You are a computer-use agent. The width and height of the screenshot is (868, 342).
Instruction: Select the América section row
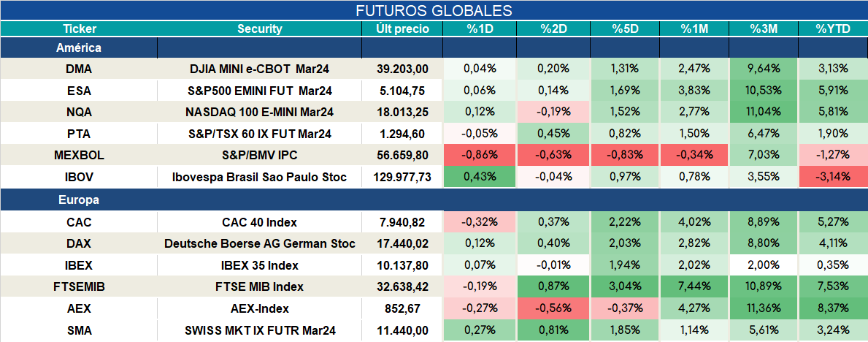pyautogui.click(x=434, y=48)
